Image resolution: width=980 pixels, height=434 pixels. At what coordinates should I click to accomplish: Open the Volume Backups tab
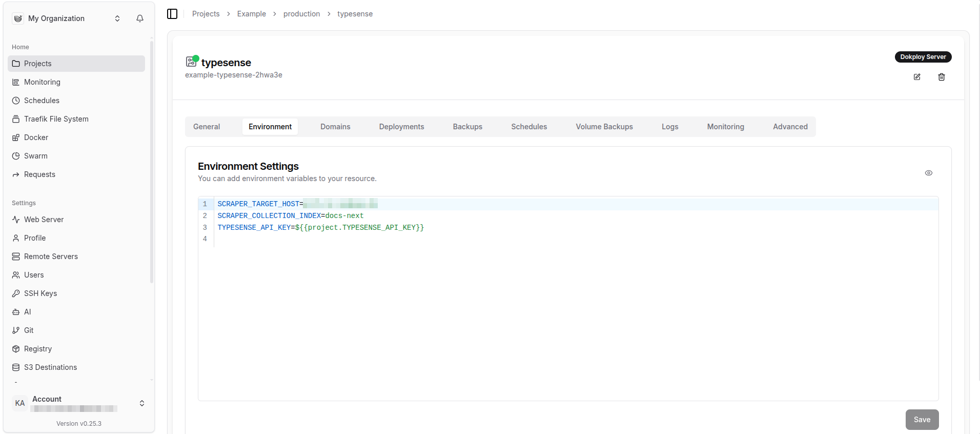(604, 127)
